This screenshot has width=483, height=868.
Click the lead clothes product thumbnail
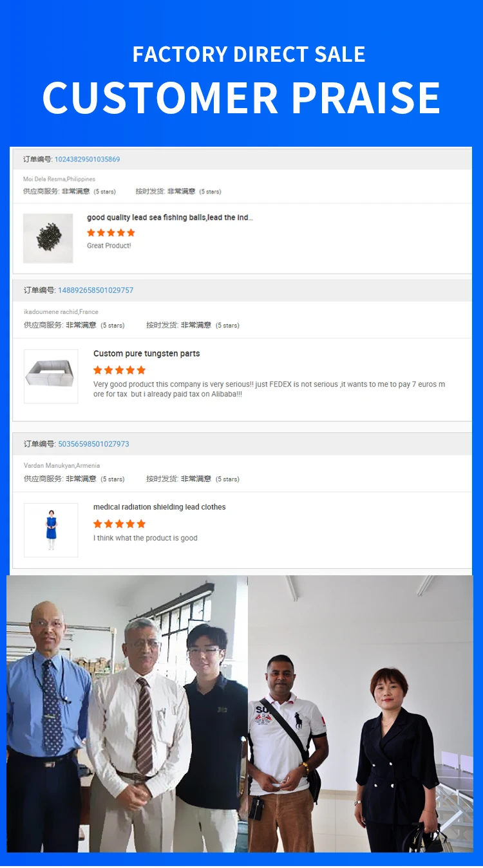point(51,530)
